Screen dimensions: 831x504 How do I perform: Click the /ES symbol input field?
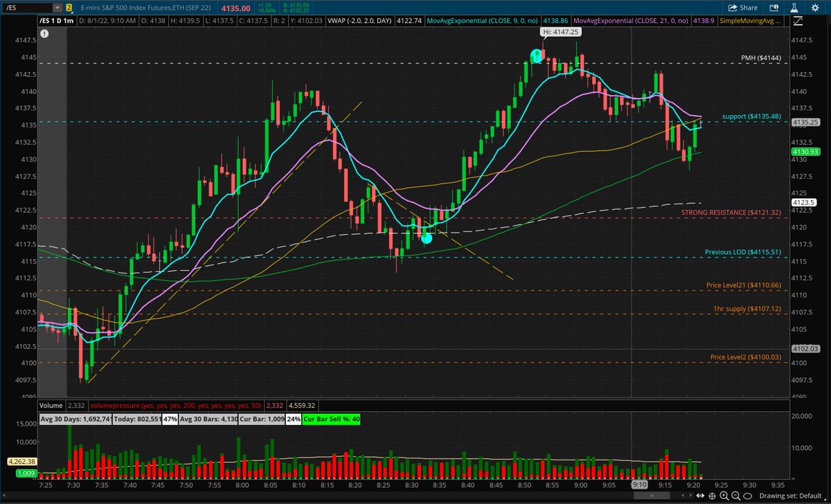(x=26, y=8)
